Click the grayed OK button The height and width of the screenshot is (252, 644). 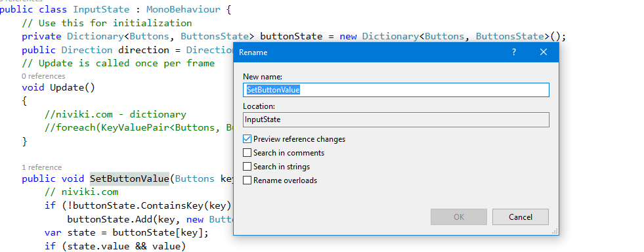pyautogui.click(x=459, y=217)
